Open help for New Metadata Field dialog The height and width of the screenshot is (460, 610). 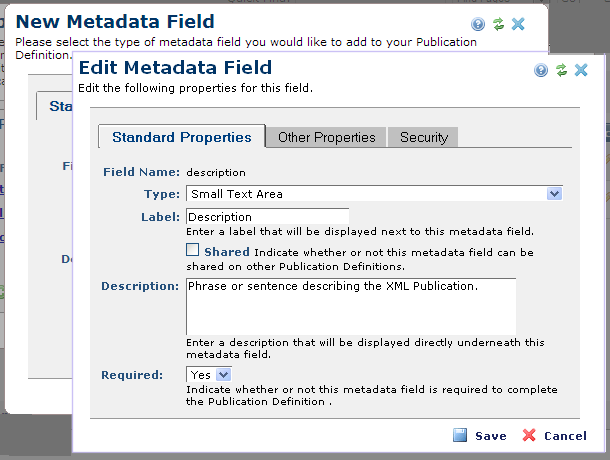478,24
